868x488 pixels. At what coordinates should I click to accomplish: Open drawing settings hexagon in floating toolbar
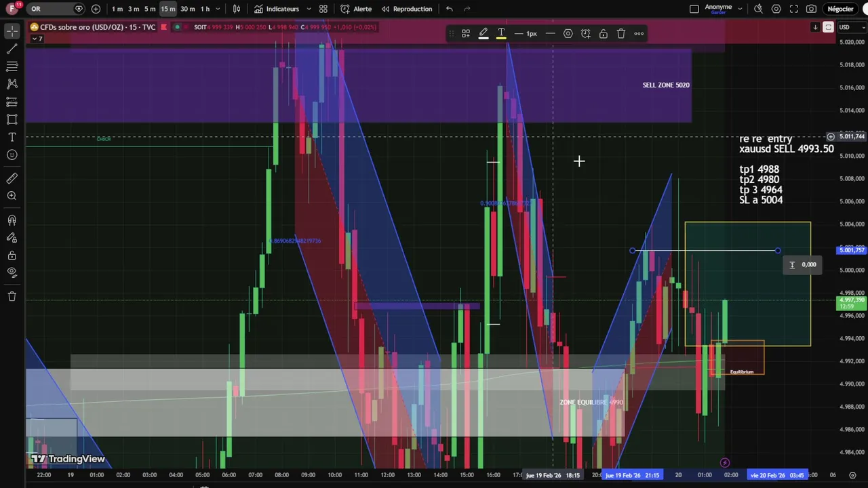pos(568,33)
